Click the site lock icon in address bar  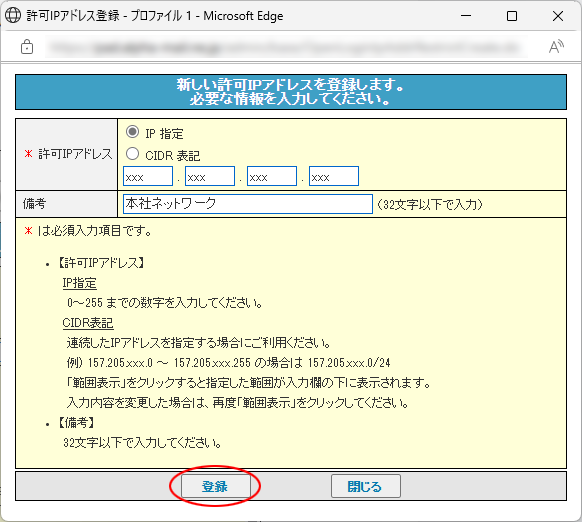[27, 47]
